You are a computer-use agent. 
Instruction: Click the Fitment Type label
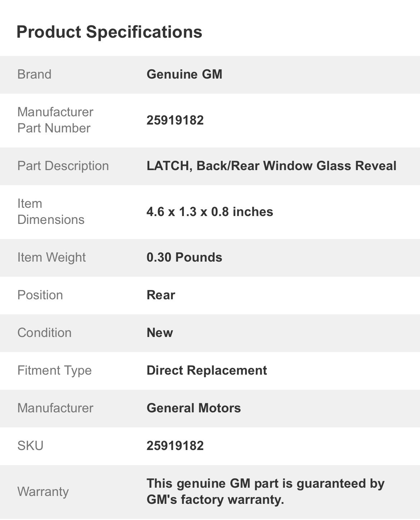tap(55, 370)
